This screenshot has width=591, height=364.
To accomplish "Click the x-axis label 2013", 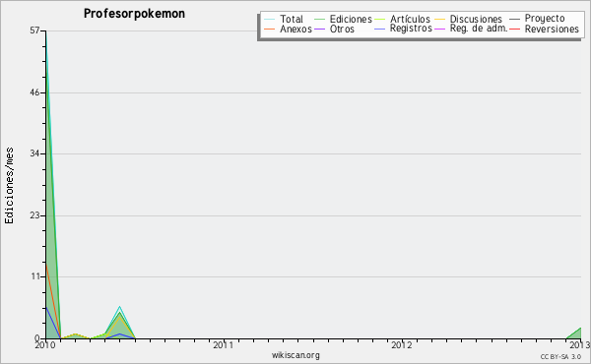I will tap(580, 344).
